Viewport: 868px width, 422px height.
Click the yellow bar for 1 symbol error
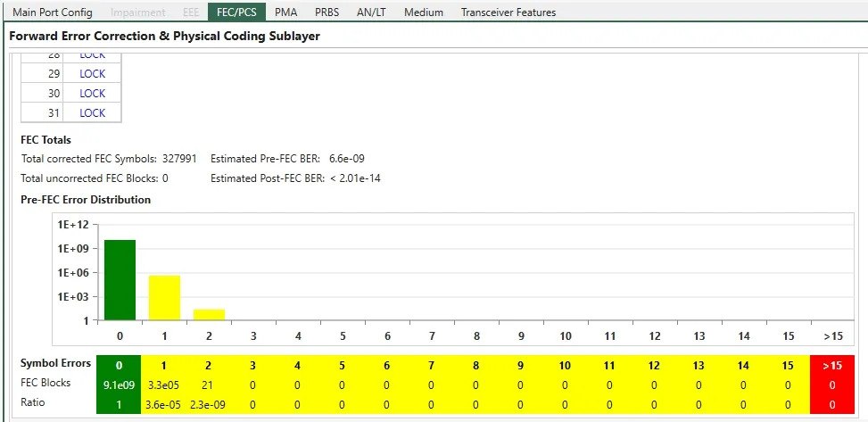coord(164,298)
